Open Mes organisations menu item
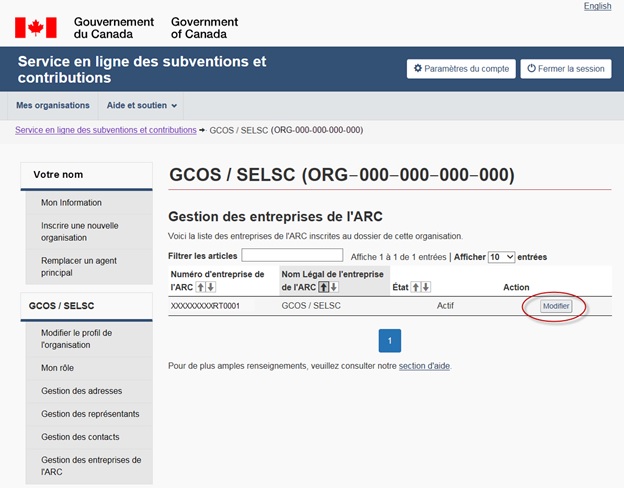 click(x=53, y=105)
